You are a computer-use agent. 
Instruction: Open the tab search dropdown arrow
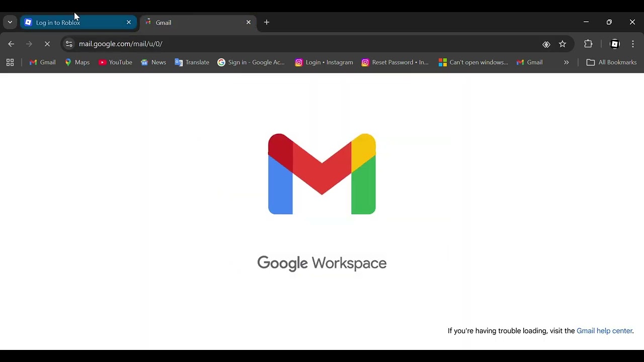point(10,22)
